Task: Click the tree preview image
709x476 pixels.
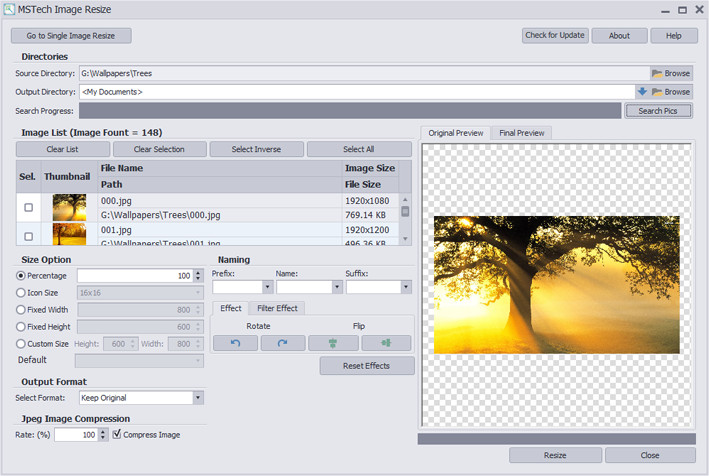Action: [x=557, y=284]
